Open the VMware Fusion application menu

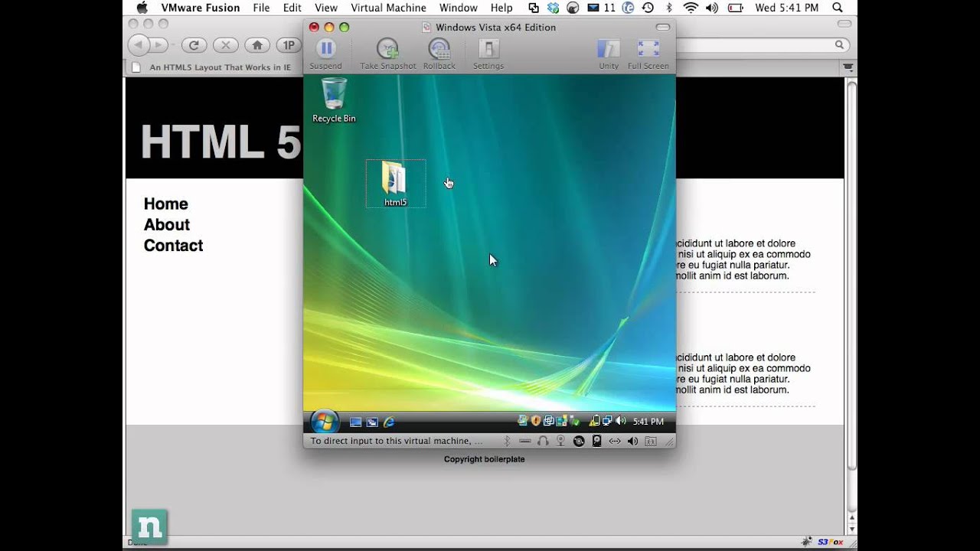201,8
